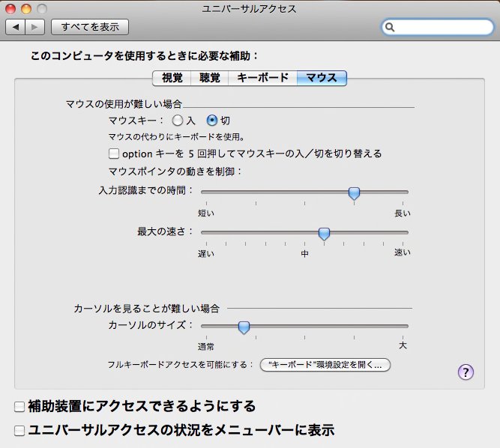Image resolution: width=500 pixels, height=448 pixels.
Task: Switch to the 視覚 tab
Action: click(x=172, y=78)
